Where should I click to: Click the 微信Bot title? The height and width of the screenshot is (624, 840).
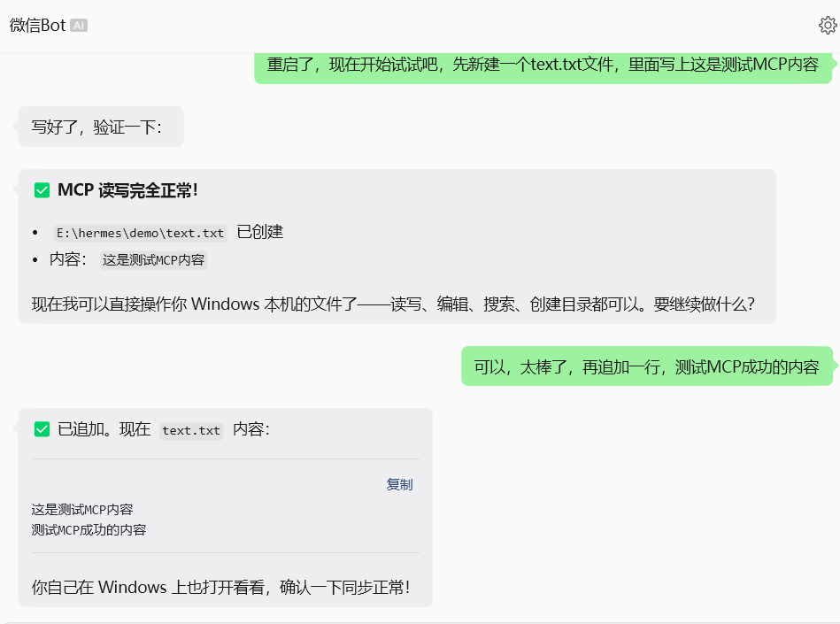tap(37, 25)
